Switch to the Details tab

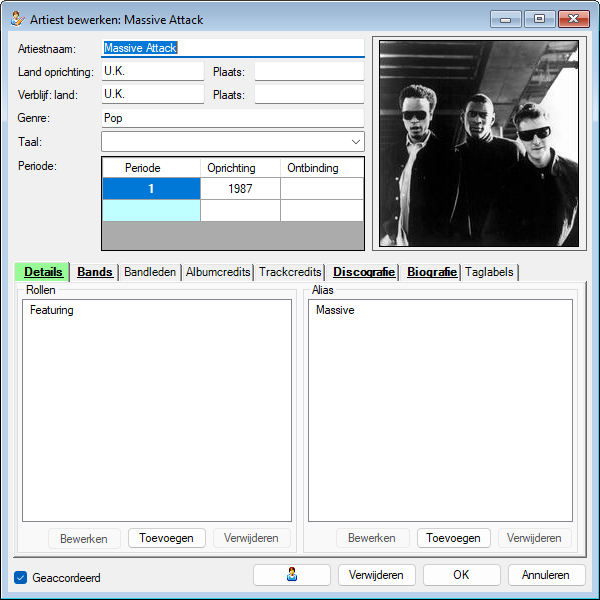click(42, 272)
